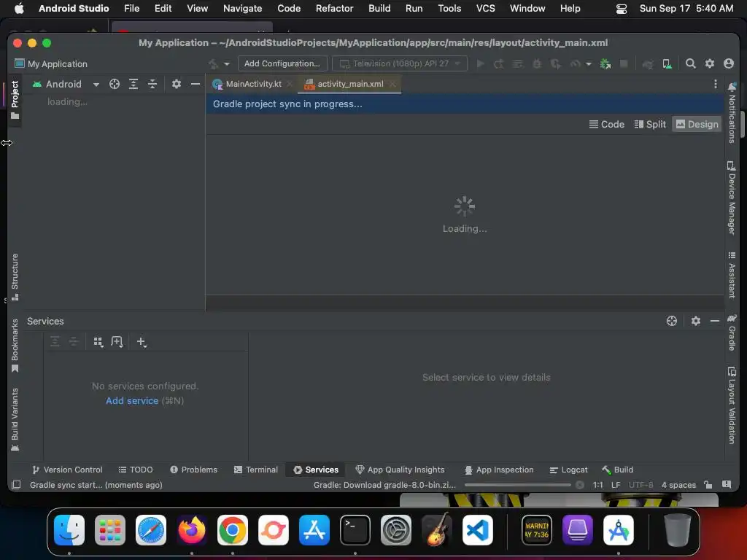Open Device Manager side panel

pyautogui.click(x=732, y=198)
